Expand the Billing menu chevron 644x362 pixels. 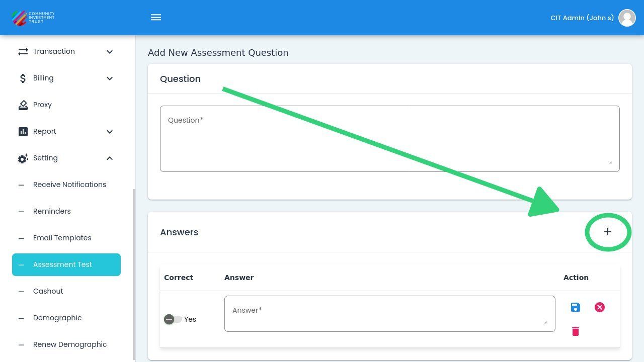[x=110, y=78]
